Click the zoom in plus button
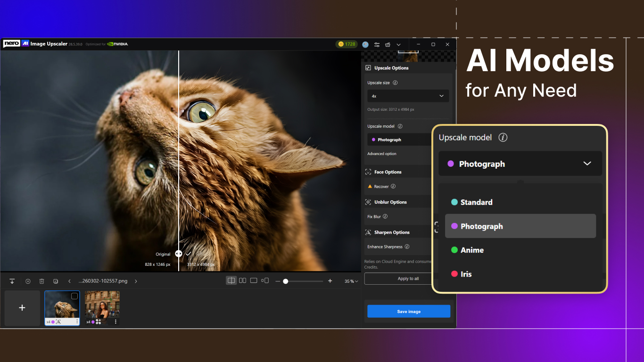 pos(330,281)
